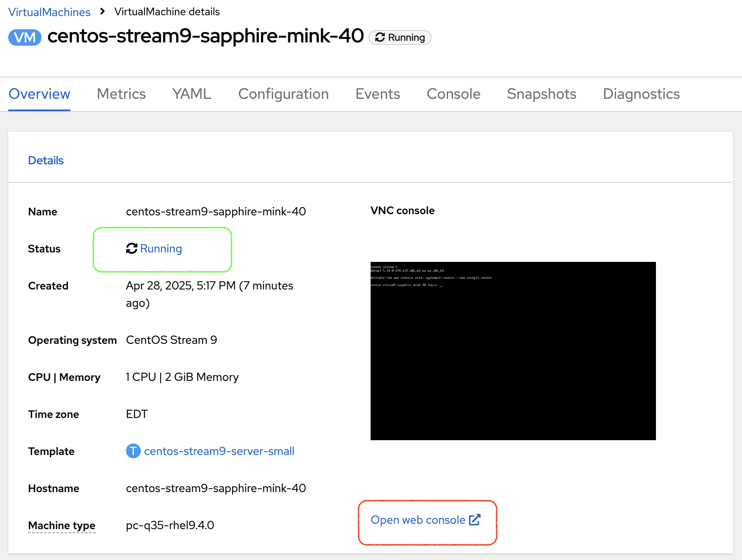
Task: Click the VM badge icon beside the title
Action: click(x=24, y=37)
